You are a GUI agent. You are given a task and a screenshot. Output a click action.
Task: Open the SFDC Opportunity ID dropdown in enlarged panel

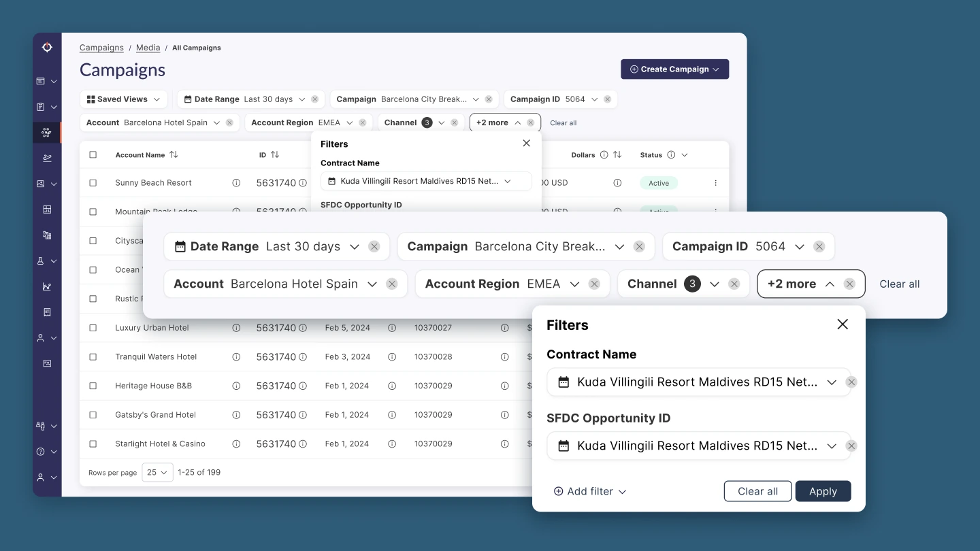(699, 446)
